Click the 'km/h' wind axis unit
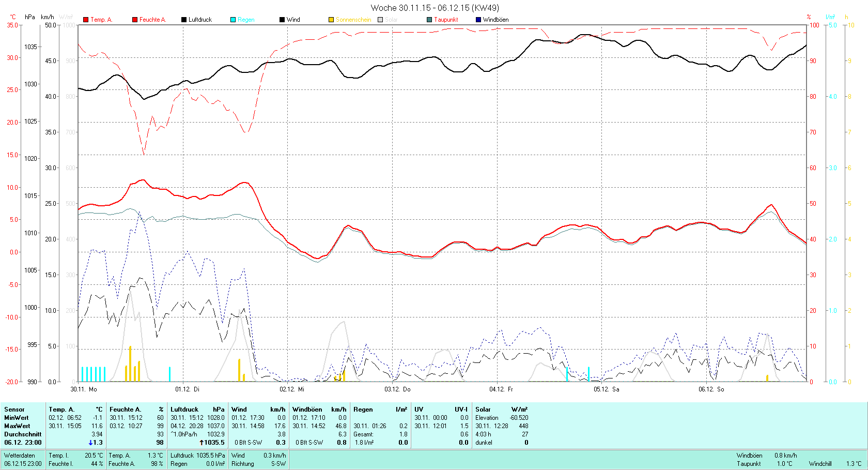This screenshot has height=470, width=868. click(x=47, y=17)
